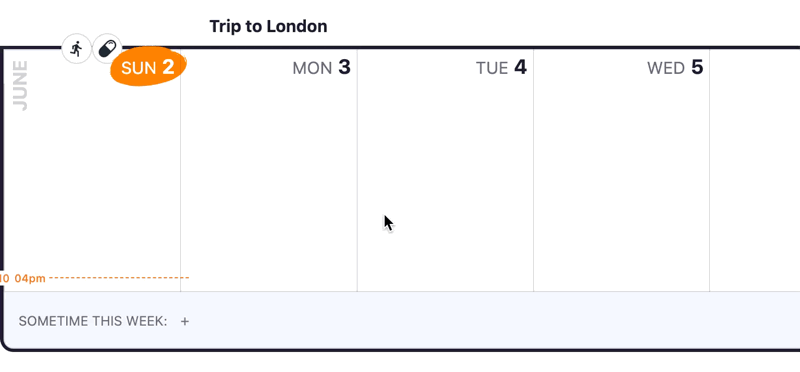Viewport: 800px width, 372px height.
Task: Open the MON 3 day header
Action: 321,67
